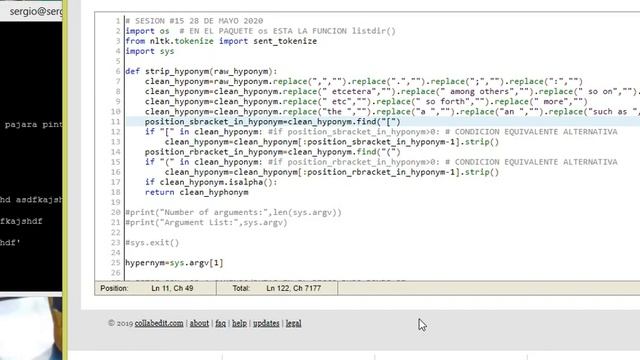Viewport: 640px width, 360px height.
Task: Click terminal text 'pajara pint'
Action: [33, 124]
